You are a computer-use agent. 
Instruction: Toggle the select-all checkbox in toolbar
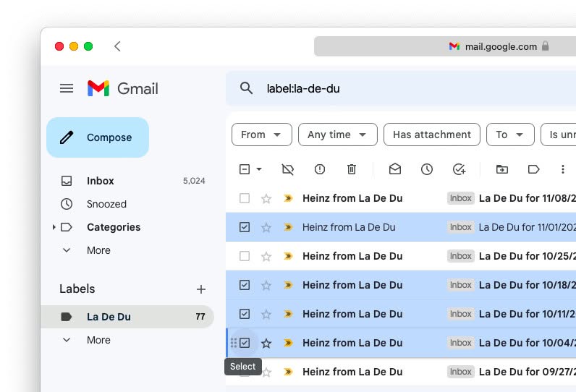click(x=245, y=169)
